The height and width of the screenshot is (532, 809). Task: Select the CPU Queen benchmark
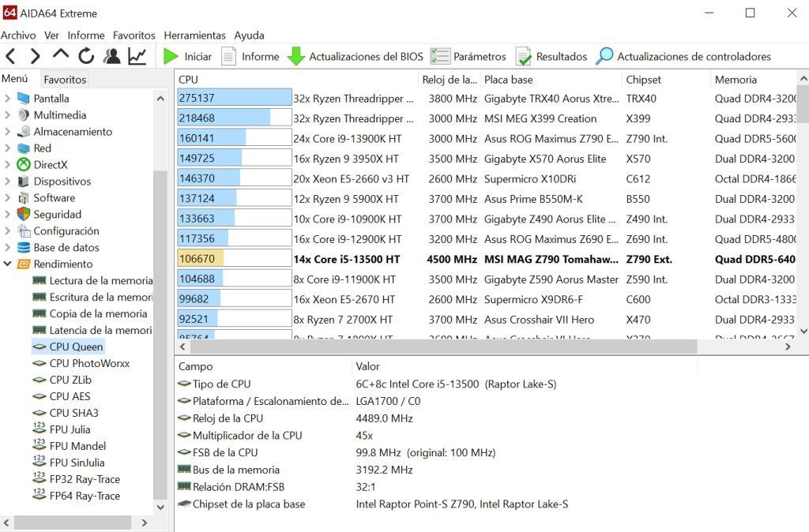(76, 347)
